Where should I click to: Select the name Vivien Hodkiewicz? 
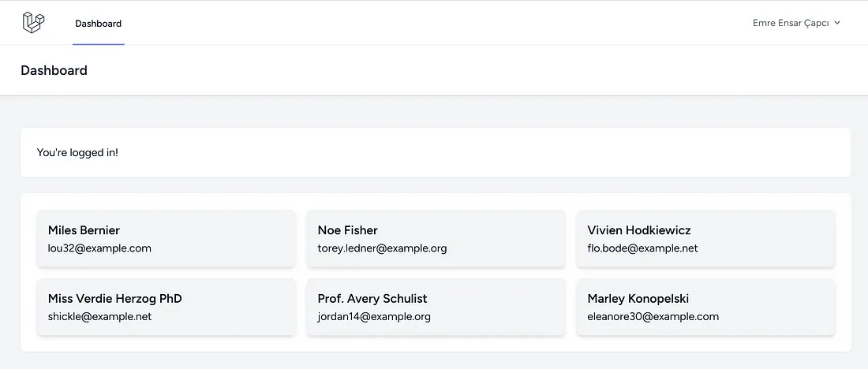(x=639, y=230)
